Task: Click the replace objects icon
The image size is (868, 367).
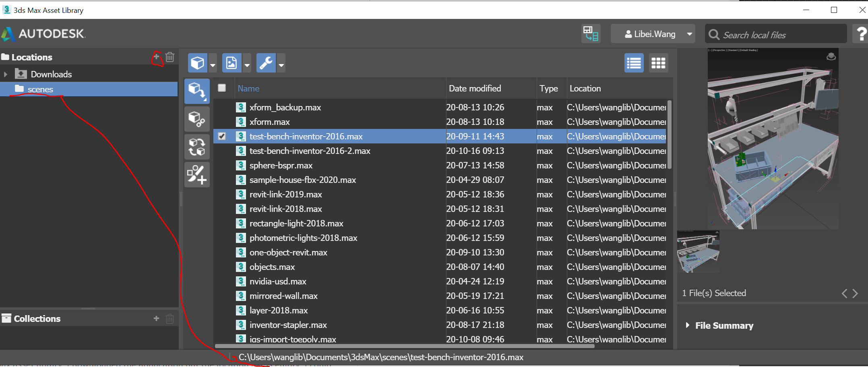Action: click(197, 147)
